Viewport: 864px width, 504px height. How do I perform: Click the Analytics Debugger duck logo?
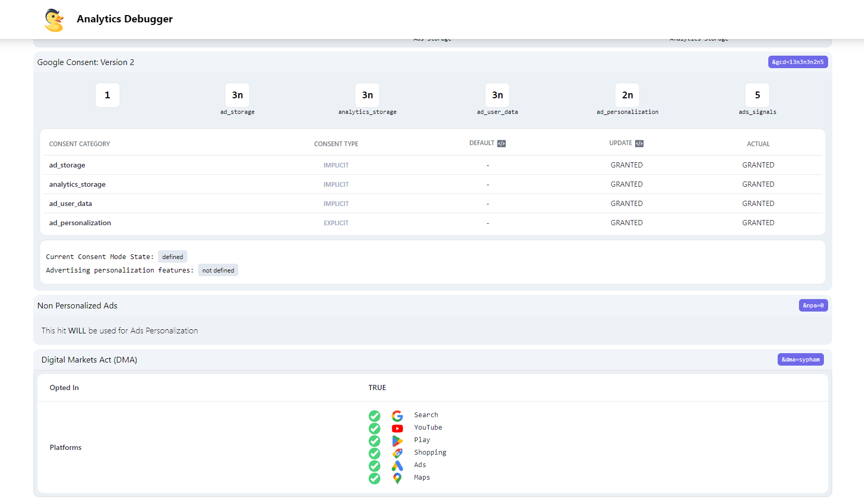pos(54,20)
